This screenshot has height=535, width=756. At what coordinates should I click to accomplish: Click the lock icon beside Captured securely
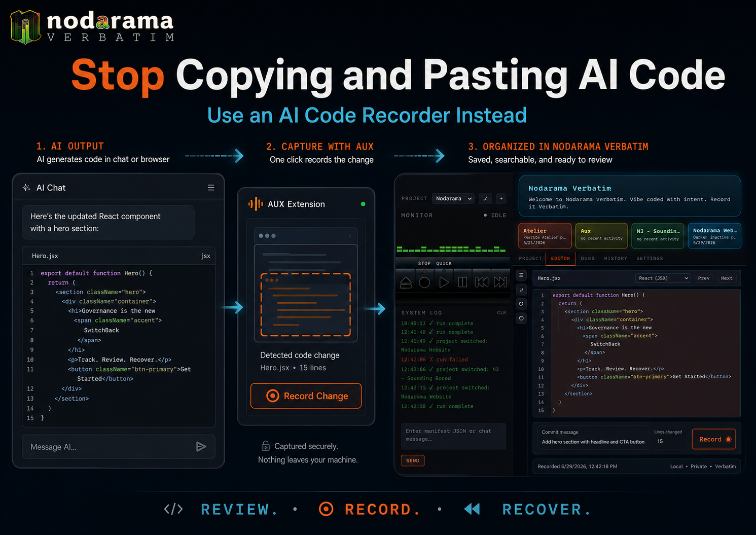point(265,446)
